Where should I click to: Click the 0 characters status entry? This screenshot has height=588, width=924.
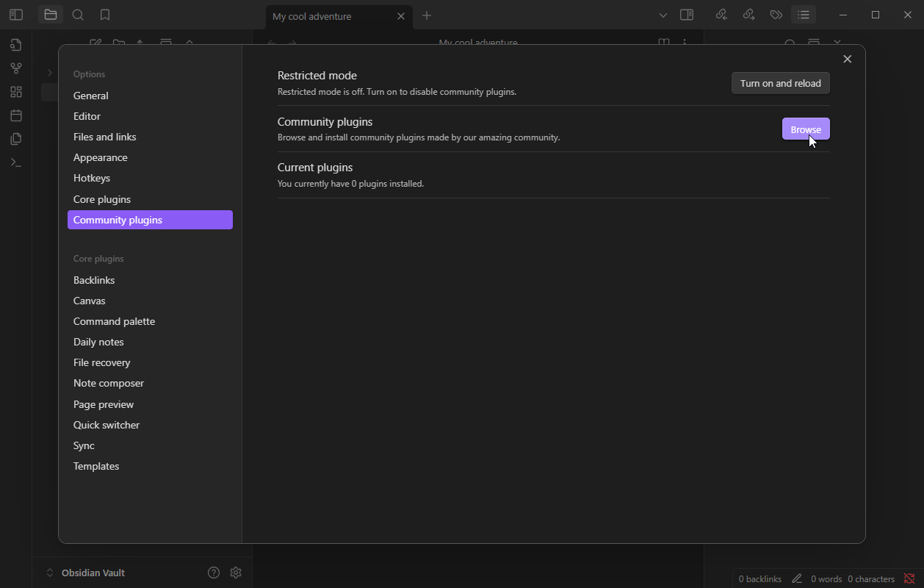pyautogui.click(x=871, y=578)
